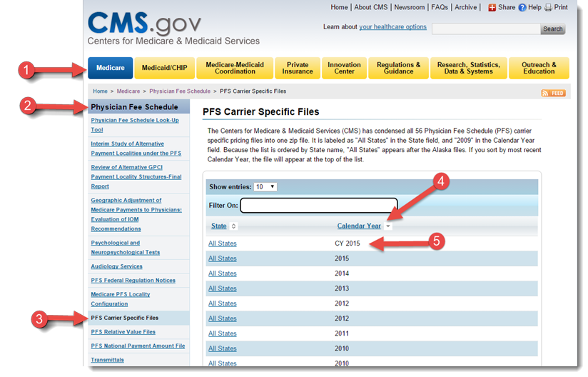
Task: Open the Show entries dropdown
Action: 265,187
